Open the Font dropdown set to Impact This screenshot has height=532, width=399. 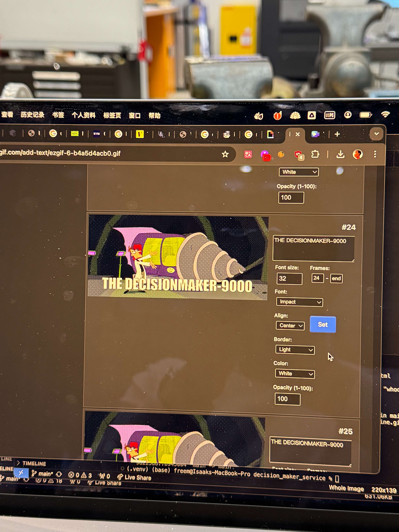pos(299,302)
